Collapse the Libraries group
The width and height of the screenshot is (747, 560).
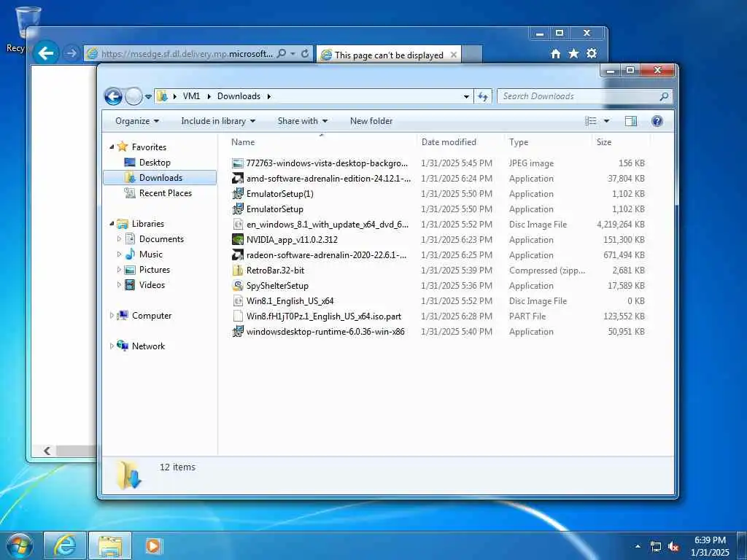[x=112, y=223]
